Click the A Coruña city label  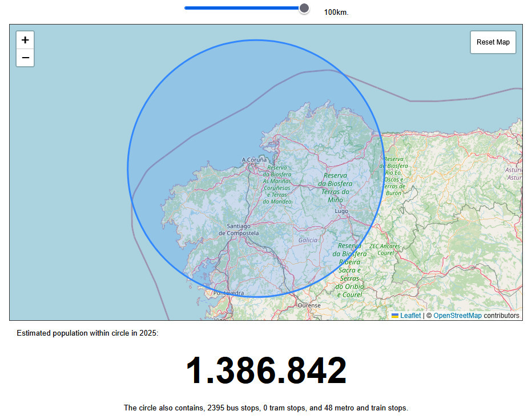[254, 159]
